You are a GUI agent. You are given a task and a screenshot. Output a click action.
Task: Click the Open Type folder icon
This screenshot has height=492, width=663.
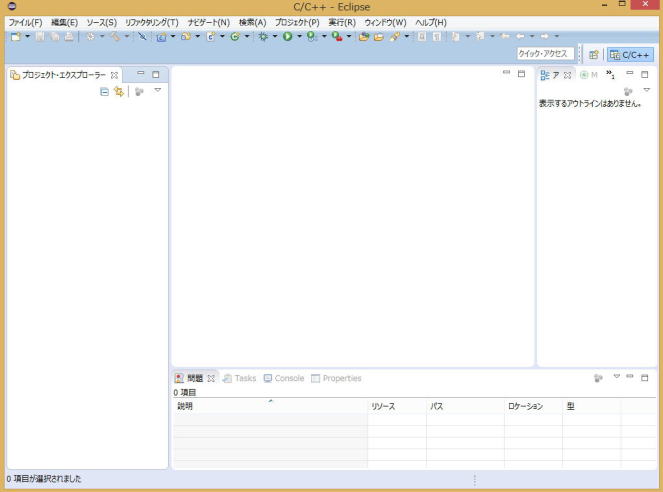coord(379,37)
